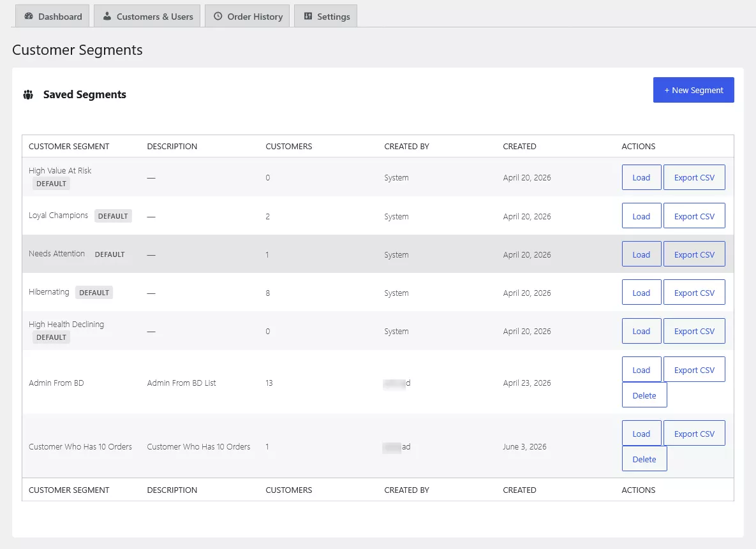756x549 pixels.
Task: Go to the Settings tab
Action: 326,17
